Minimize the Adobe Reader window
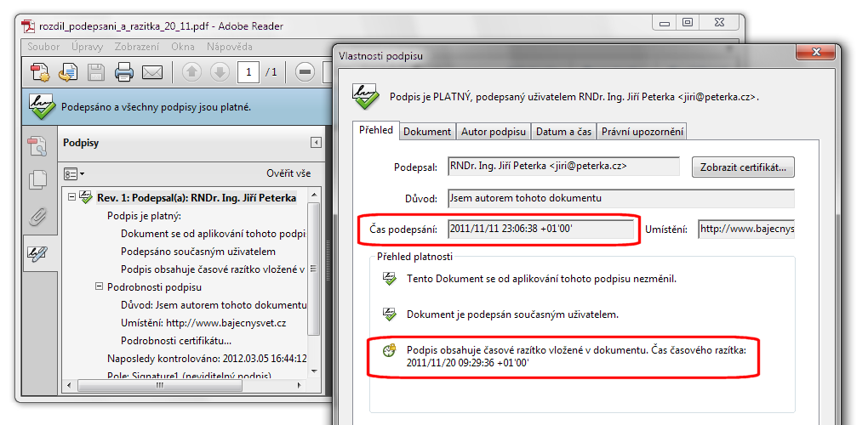 (x=665, y=23)
